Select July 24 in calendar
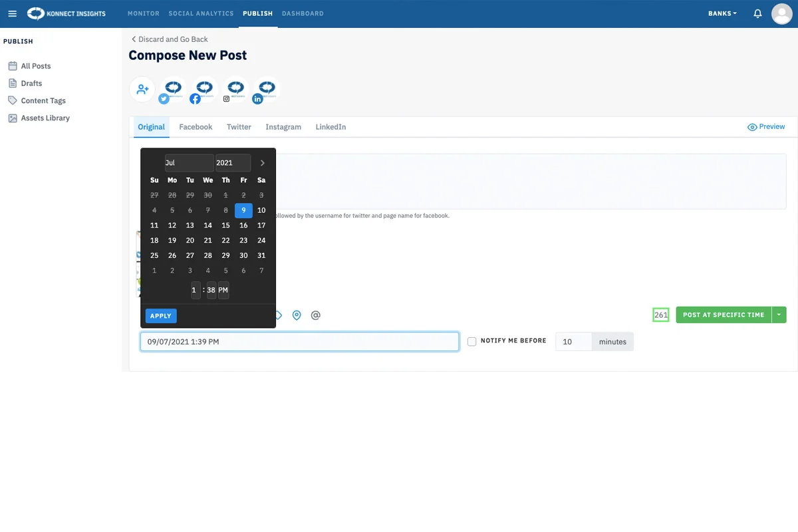Screen dimensions: 798x532 click(261, 241)
